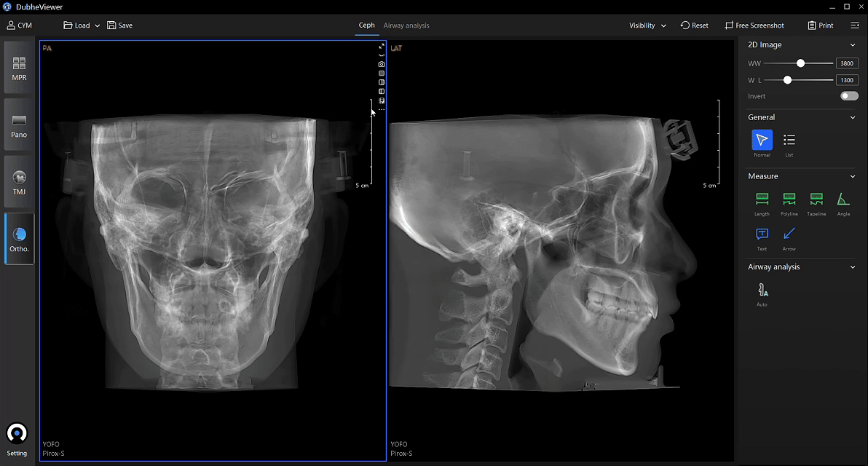Viewport: 868px width, 466px height.
Task: Take a Free Screenshot
Action: tap(754, 25)
